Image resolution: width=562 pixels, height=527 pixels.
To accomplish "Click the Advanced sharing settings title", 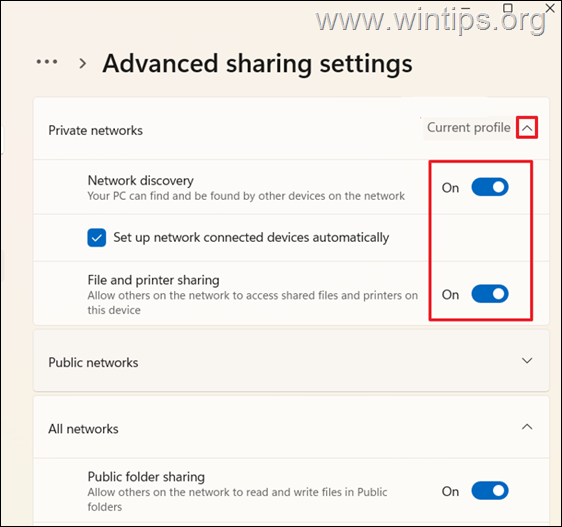I will click(x=257, y=64).
